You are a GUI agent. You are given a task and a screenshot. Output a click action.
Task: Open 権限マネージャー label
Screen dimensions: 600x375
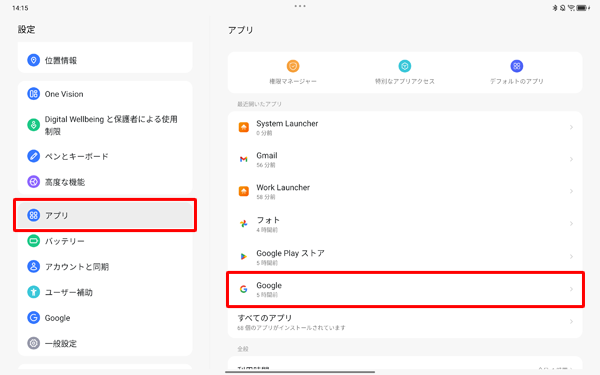(293, 81)
